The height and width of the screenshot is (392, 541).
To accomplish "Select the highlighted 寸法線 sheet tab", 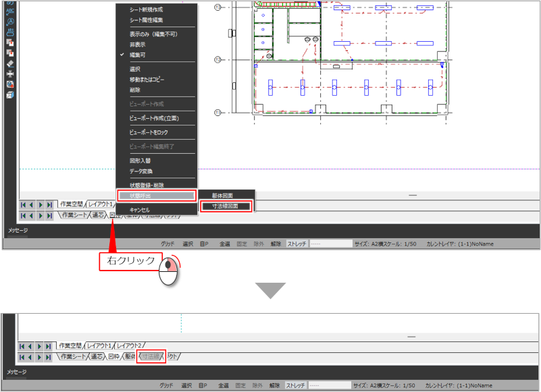I will [x=151, y=356].
